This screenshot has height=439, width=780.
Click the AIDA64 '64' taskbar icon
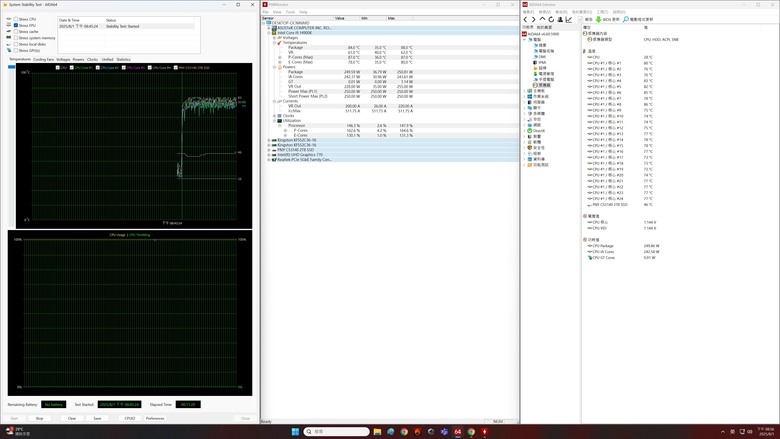coord(458,432)
